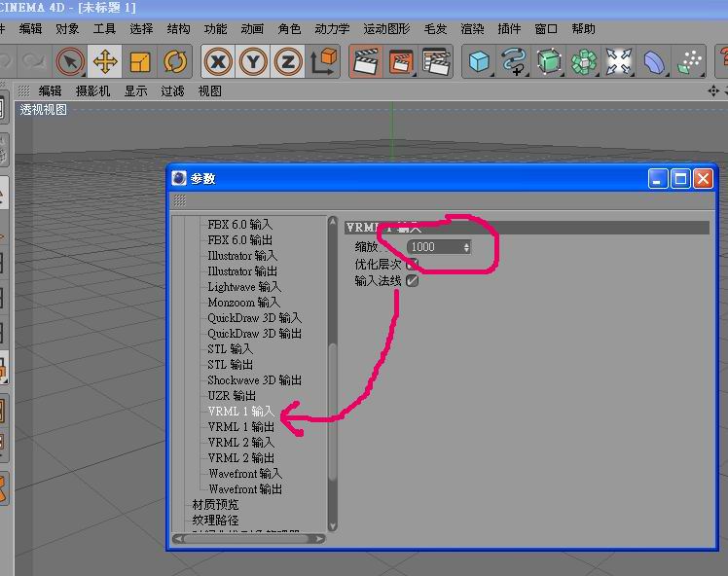Open the 窗口 menu
The height and width of the screenshot is (576, 728).
point(546,29)
